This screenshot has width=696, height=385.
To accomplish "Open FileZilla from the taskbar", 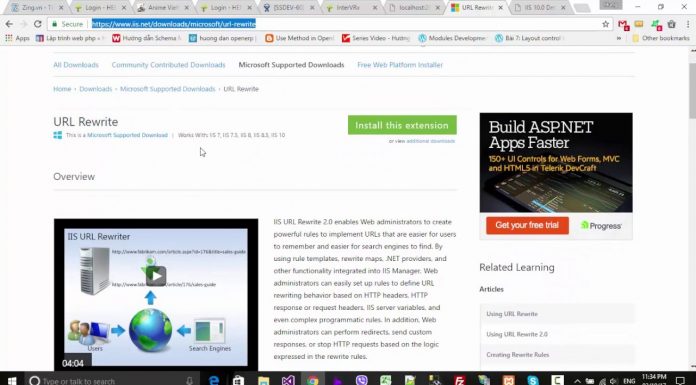I will click(459, 380).
